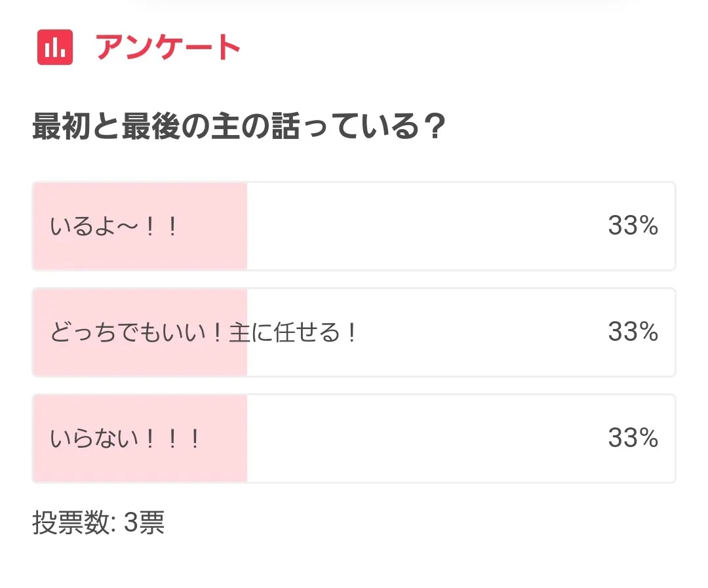Select the いらない！！！ option
Screen dimensions: 708x588
pyautogui.click(x=125, y=439)
